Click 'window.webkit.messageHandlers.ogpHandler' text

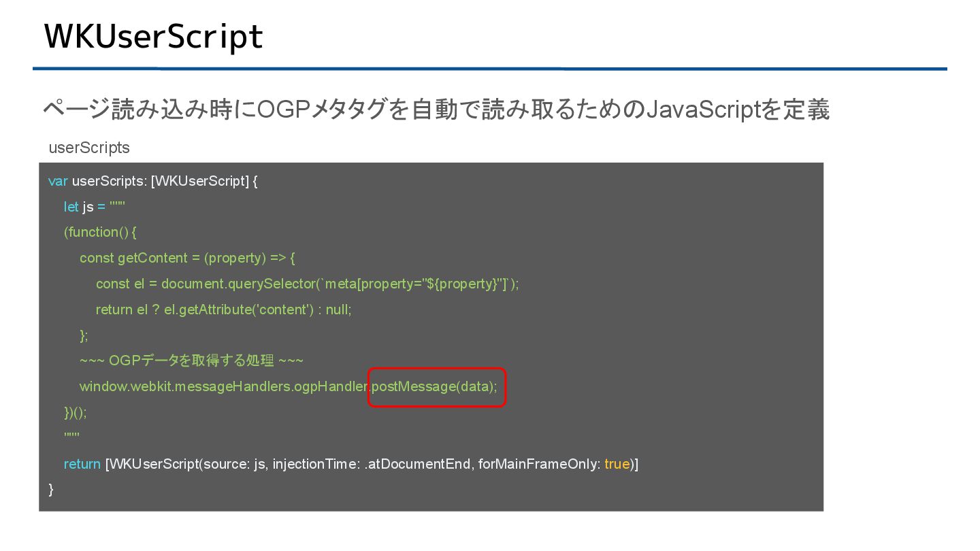(223, 387)
